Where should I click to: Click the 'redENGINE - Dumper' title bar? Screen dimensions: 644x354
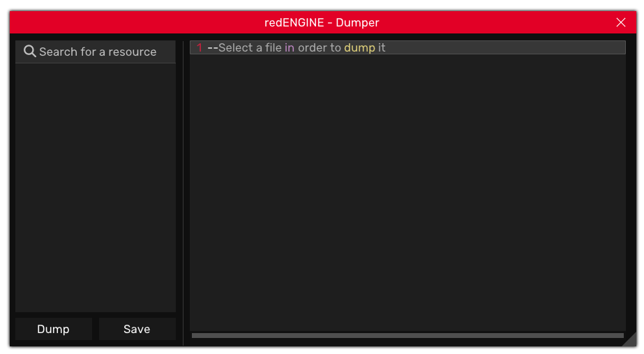tap(322, 22)
